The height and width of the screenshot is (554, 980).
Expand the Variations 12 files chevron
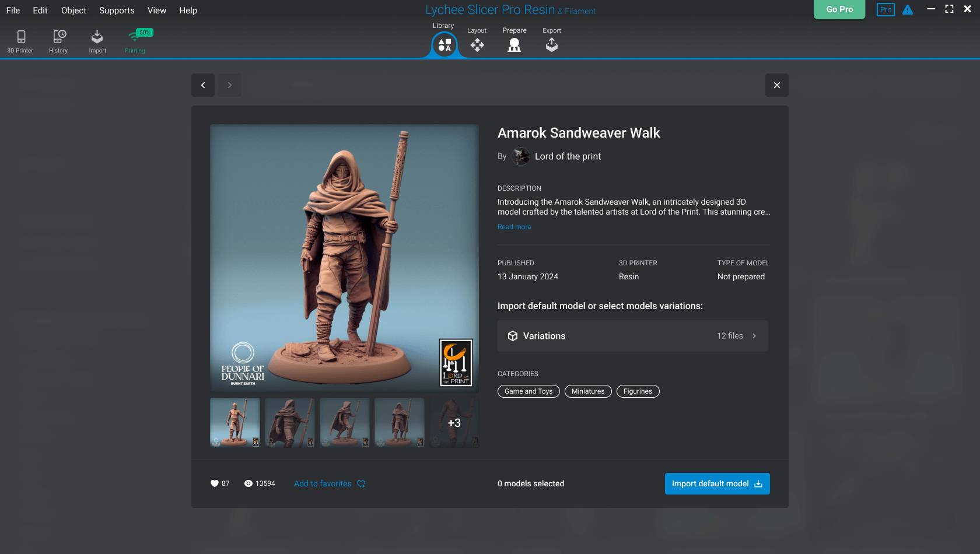(754, 336)
